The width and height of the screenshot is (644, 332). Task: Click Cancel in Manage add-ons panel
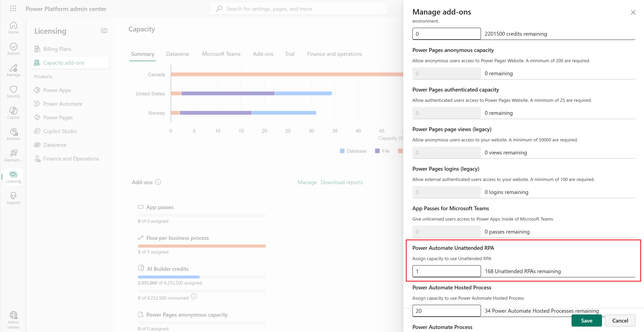(x=620, y=320)
